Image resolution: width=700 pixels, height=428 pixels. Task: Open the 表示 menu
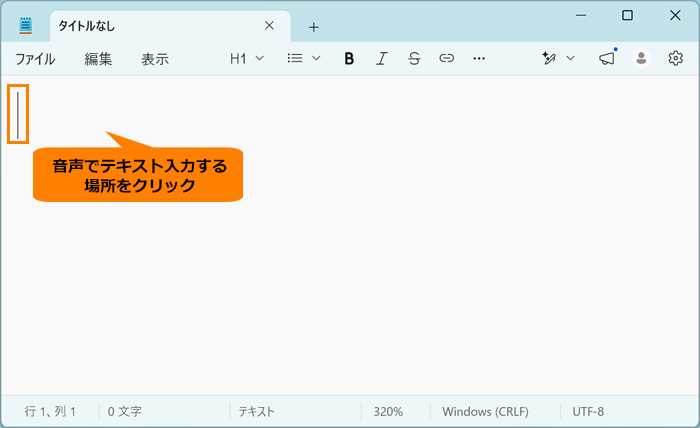(155, 59)
